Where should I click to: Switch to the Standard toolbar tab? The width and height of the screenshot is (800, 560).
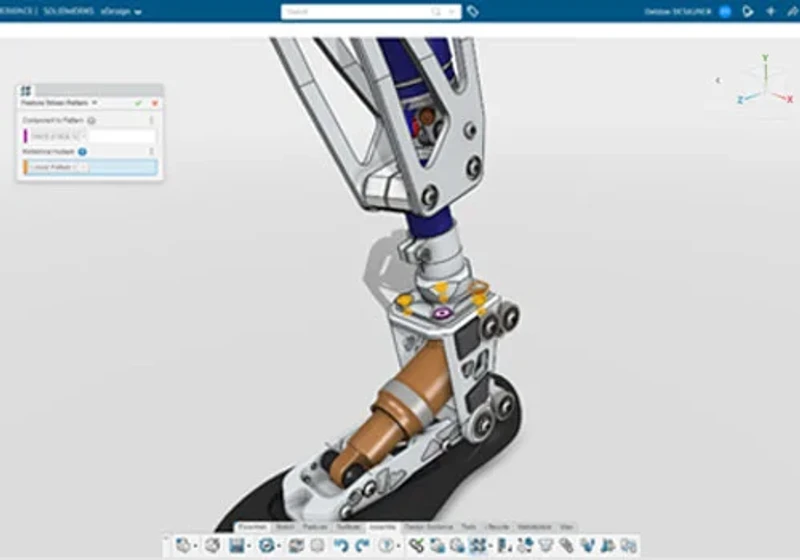click(x=253, y=527)
